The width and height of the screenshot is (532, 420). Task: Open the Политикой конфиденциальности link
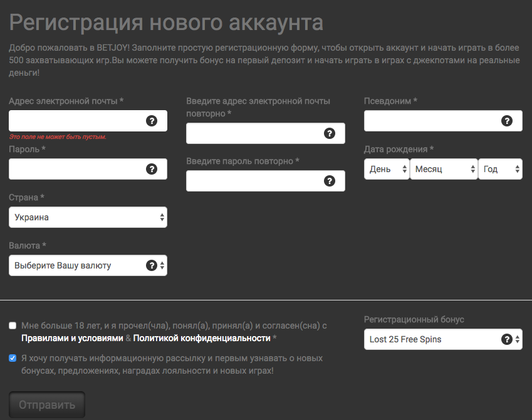[202, 338]
